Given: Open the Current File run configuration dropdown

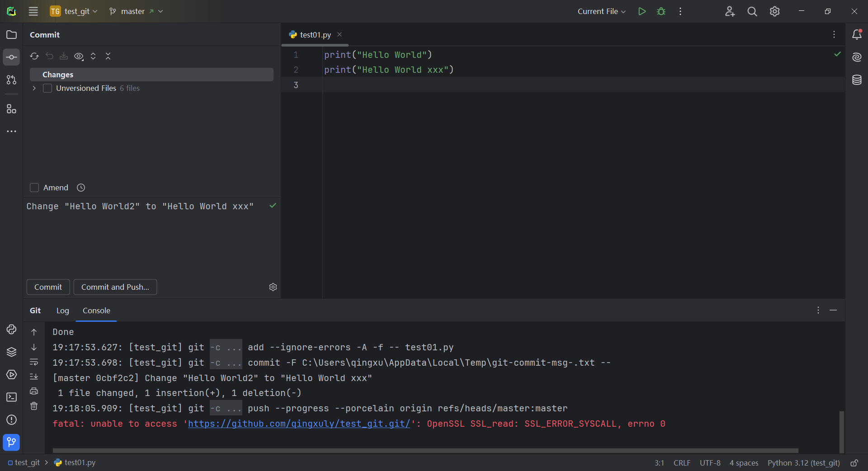Looking at the screenshot, I should [601, 11].
